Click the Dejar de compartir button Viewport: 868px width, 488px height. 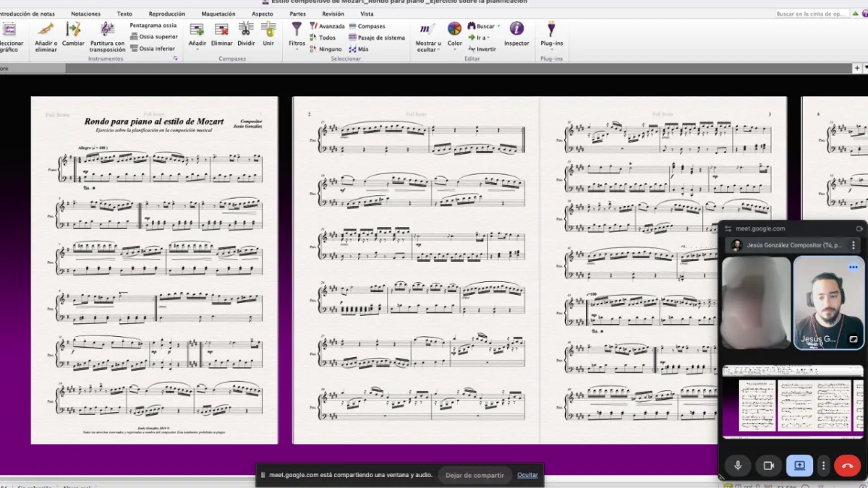[x=474, y=475]
